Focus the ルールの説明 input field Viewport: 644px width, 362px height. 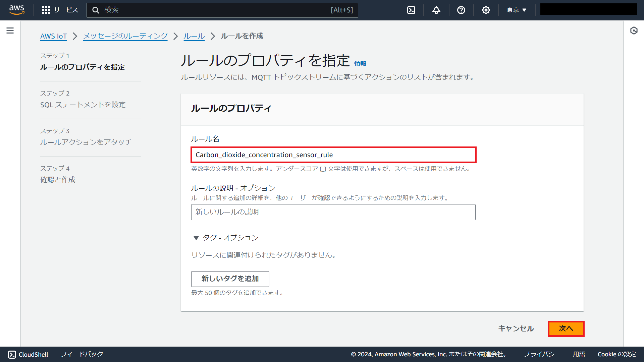click(x=333, y=212)
